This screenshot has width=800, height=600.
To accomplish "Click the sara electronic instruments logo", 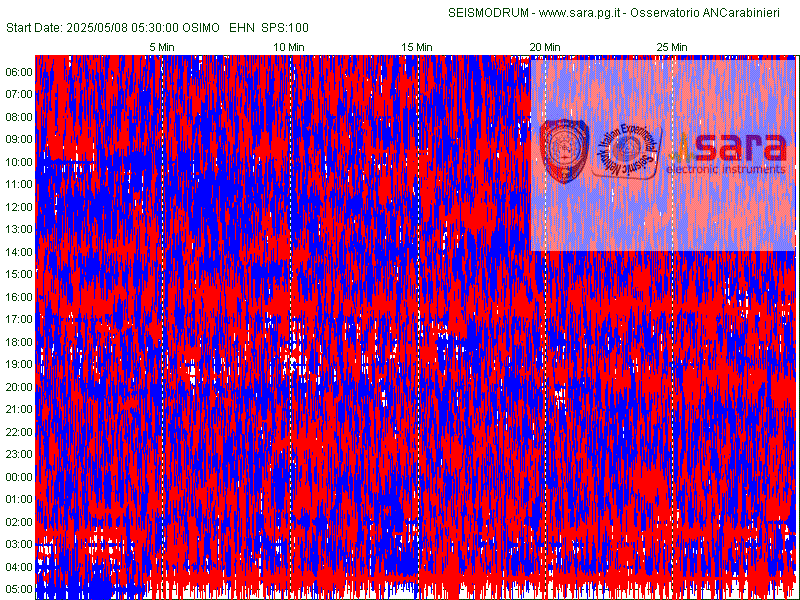I will pos(729,153).
